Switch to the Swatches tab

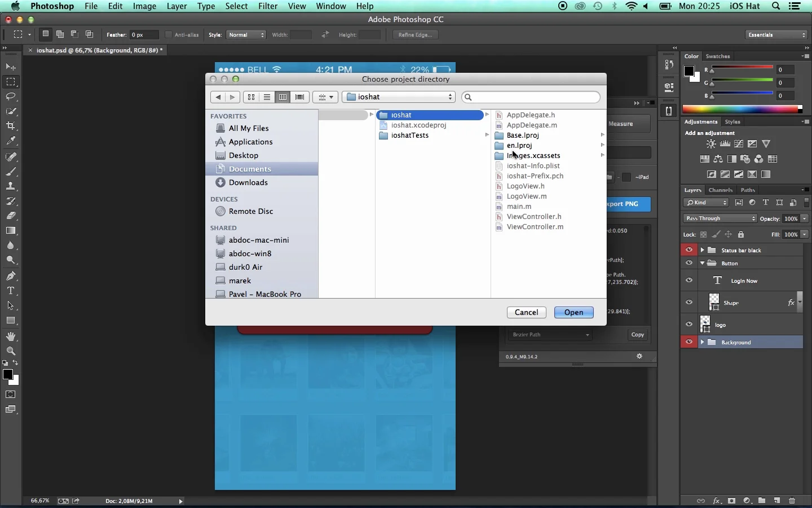pos(718,56)
